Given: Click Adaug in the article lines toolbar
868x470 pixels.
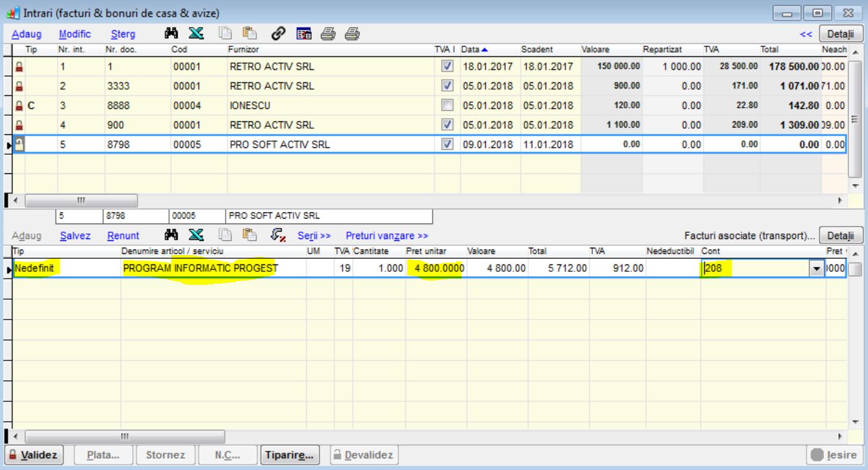Looking at the screenshot, I should click(27, 236).
